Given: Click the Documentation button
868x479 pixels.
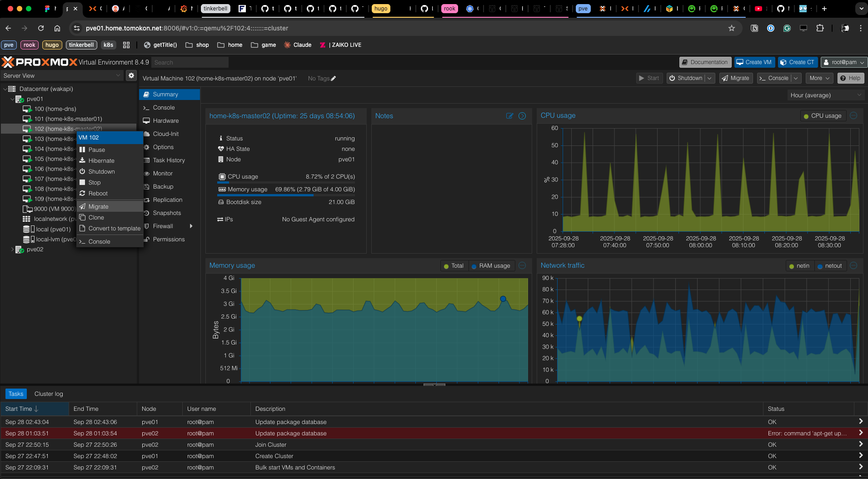Looking at the screenshot, I should point(705,62).
